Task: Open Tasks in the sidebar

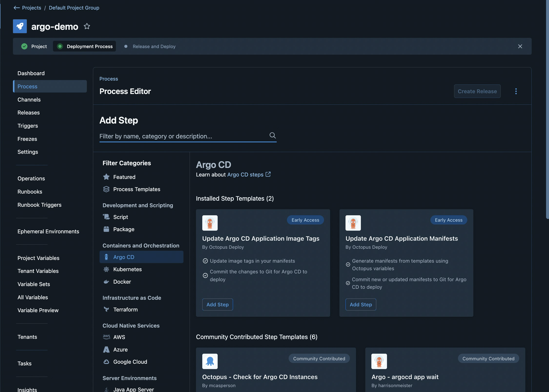Action: click(24, 363)
